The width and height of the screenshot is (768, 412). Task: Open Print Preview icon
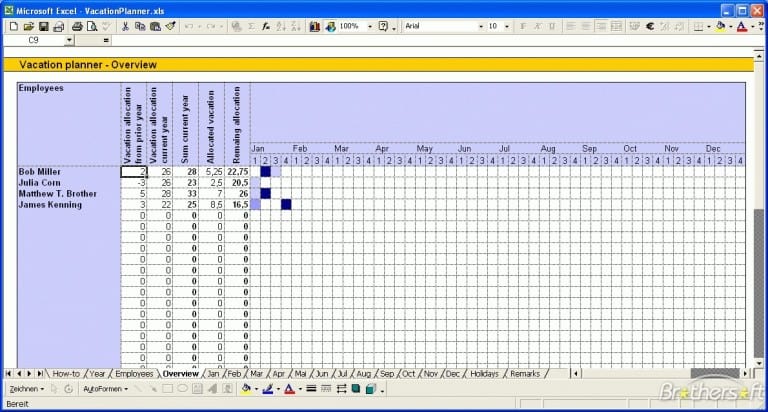click(x=92, y=26)
